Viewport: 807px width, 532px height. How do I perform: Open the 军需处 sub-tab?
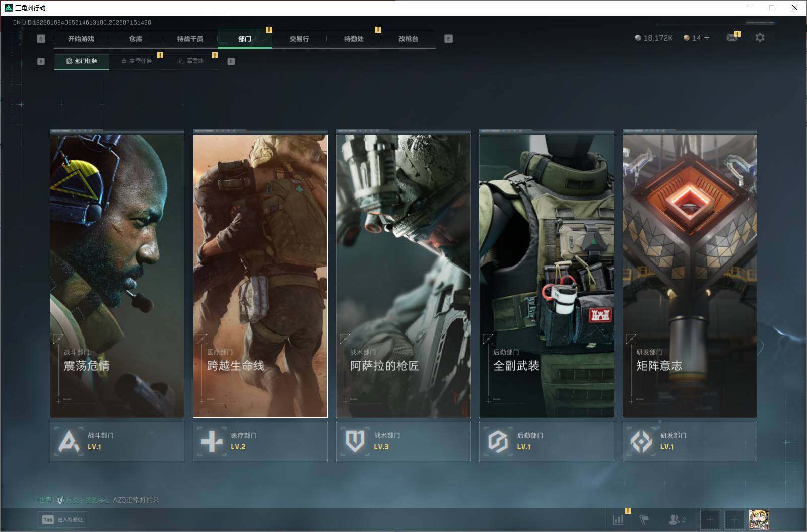point(191,61)
